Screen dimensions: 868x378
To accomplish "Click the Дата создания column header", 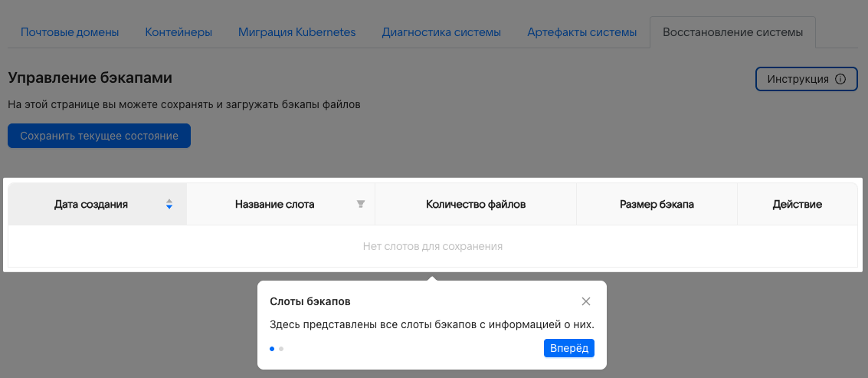I will [x=97, y=204].
